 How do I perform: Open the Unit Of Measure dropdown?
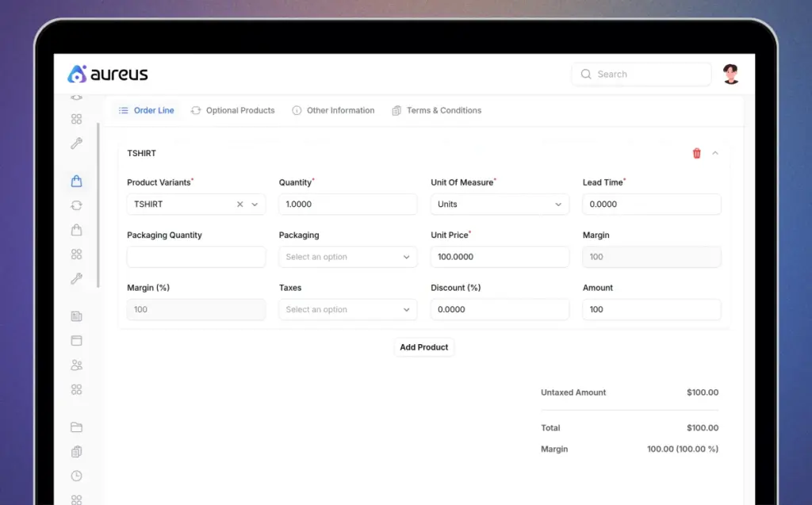click(x=500, y=204)
